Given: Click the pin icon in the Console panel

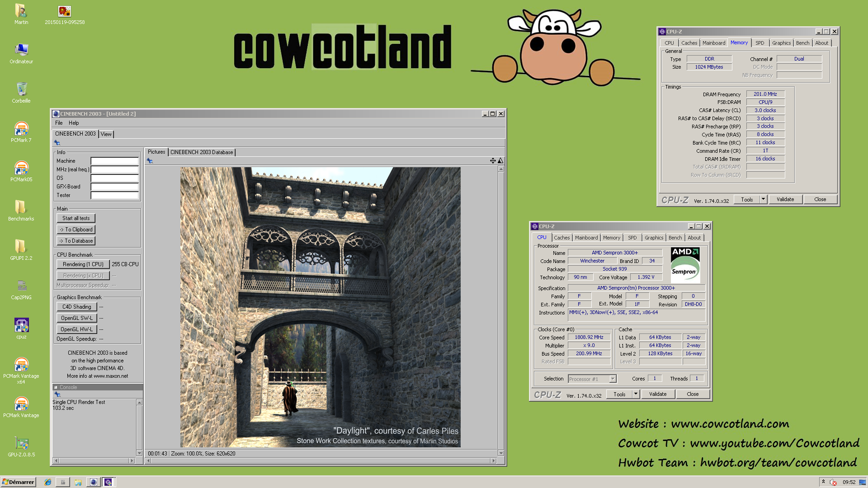Looking at the screenshot, I should [x=57, y=394].
